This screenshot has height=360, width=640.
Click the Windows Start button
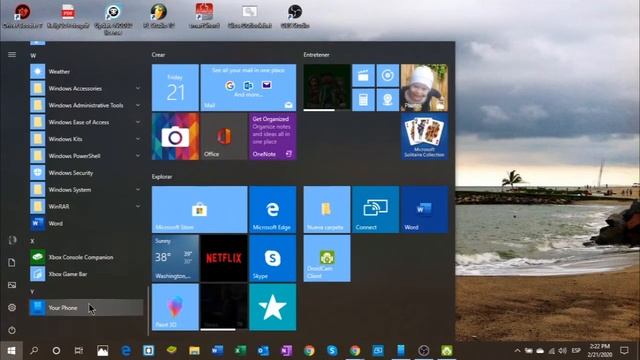pos(11,351)
